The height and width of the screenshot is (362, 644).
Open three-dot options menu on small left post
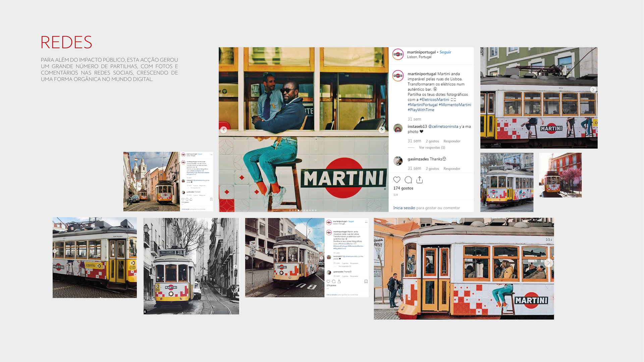(211, 155)
